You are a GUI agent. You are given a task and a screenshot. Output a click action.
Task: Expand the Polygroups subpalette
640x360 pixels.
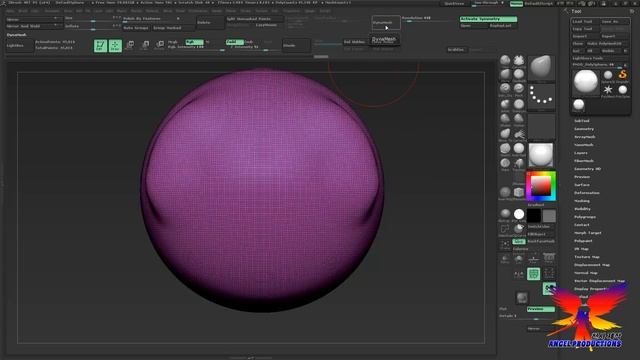click(585, 217)
